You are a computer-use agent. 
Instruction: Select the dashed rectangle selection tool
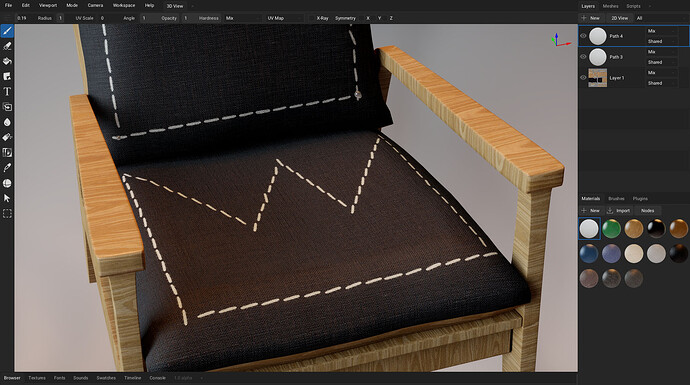7,214
